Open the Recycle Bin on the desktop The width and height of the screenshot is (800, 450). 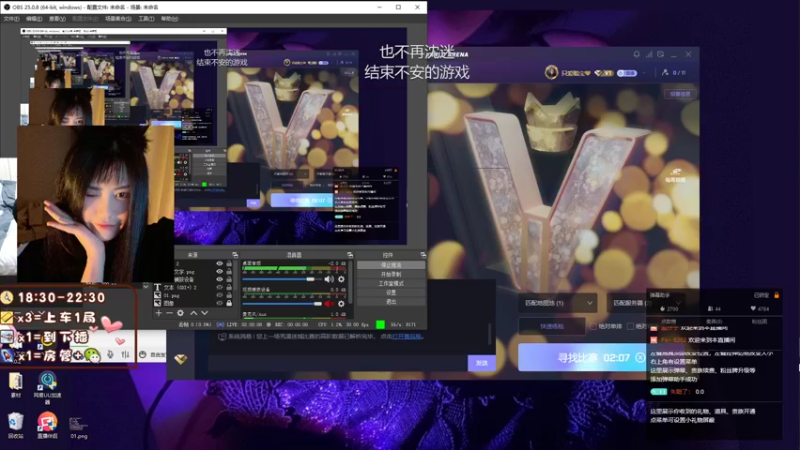pos(15,426)
